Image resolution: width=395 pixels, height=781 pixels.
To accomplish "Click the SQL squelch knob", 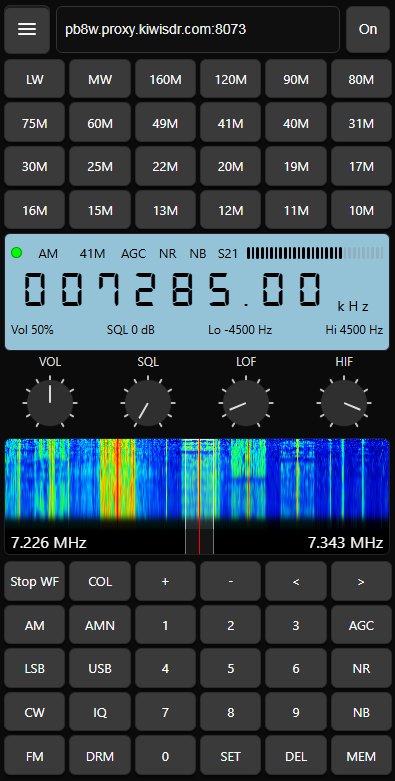I will tap(148, 402).
